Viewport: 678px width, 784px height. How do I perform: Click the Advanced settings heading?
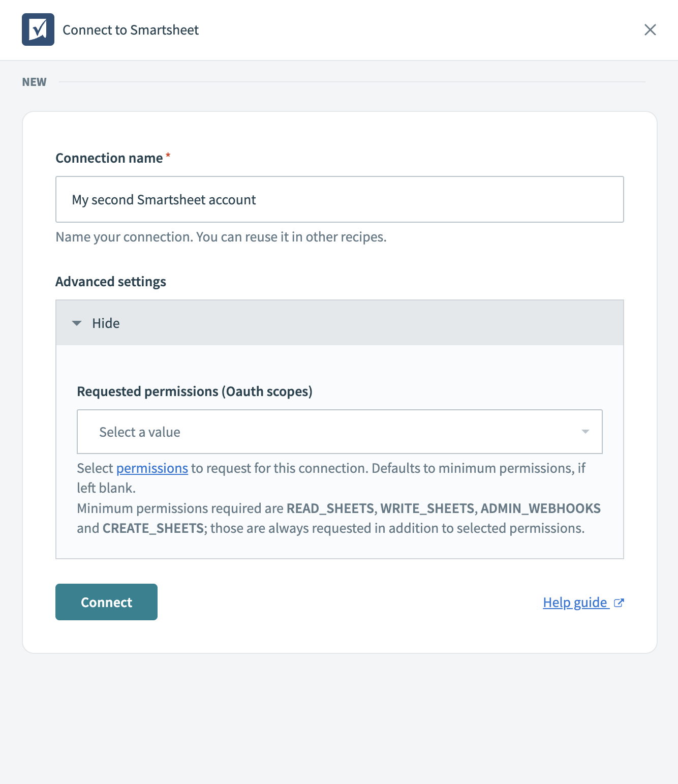[110, 281]
